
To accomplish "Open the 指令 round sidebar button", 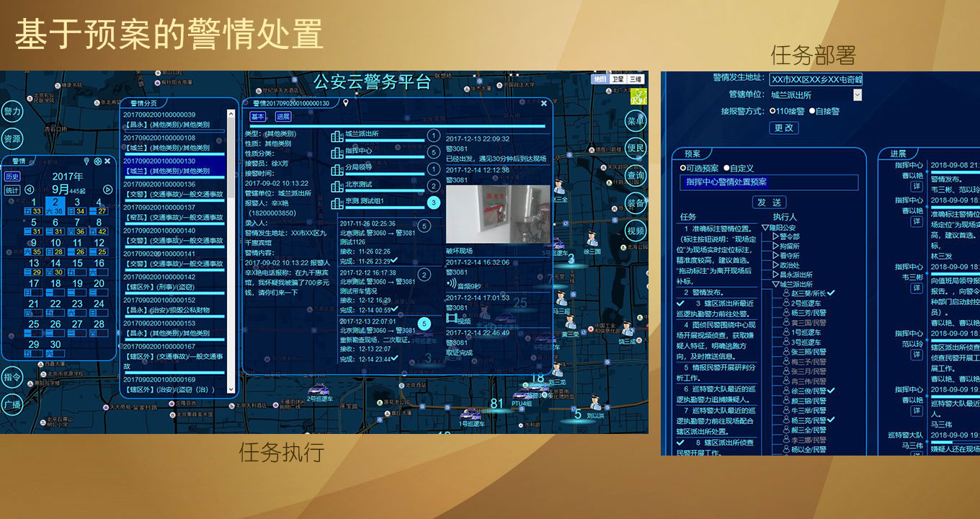I will [12, 377].
